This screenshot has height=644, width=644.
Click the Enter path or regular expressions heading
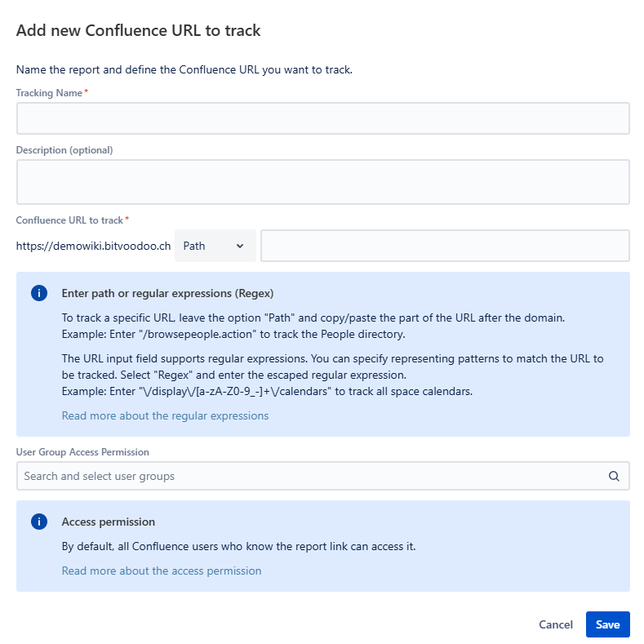(x=167, y=293)
